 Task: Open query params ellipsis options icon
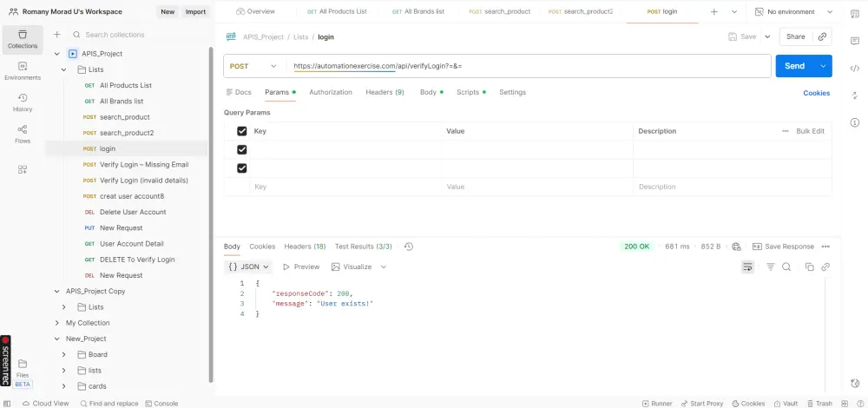pos(785,131)
